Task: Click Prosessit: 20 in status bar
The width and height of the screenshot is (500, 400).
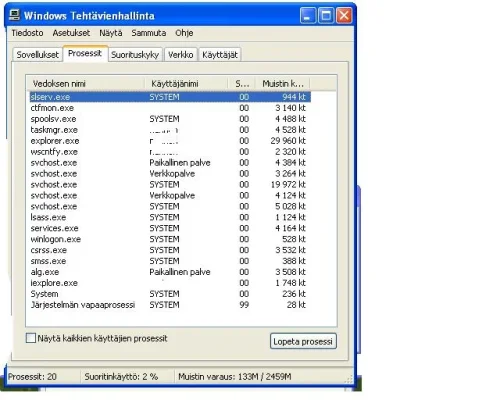Action: (32, 377)
